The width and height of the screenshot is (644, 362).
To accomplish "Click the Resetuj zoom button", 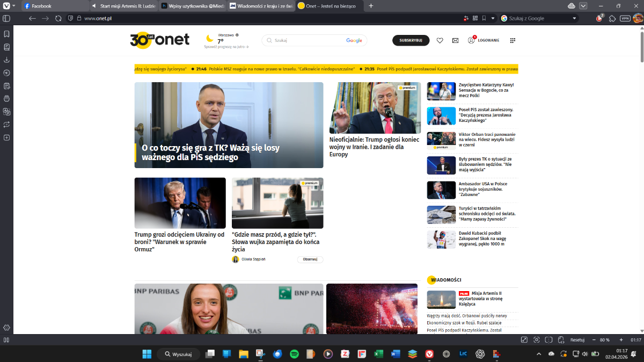I will (x=577, y=340).
